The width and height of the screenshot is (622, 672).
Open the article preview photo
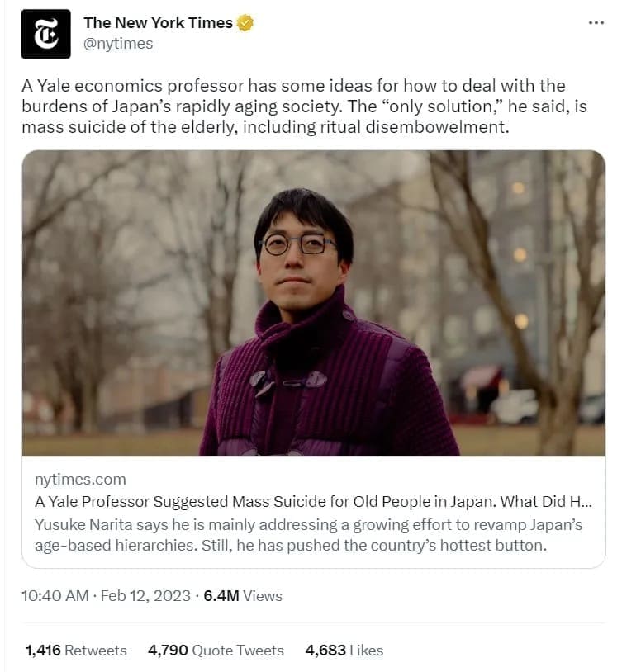coord(313,302)
